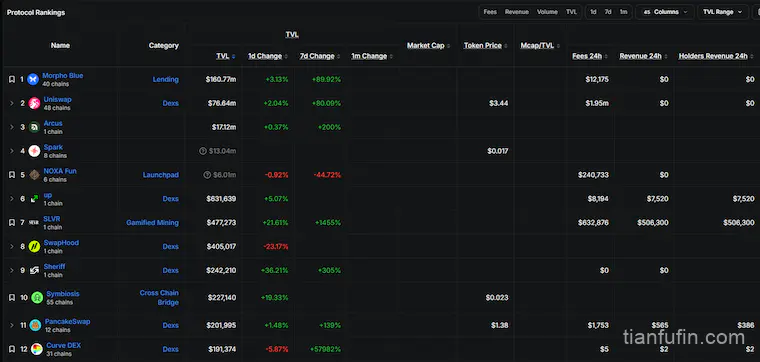This screenshot has width=760, height=362.
Task: Click the Symbiosis logo icon
Action: click(37, 298)
